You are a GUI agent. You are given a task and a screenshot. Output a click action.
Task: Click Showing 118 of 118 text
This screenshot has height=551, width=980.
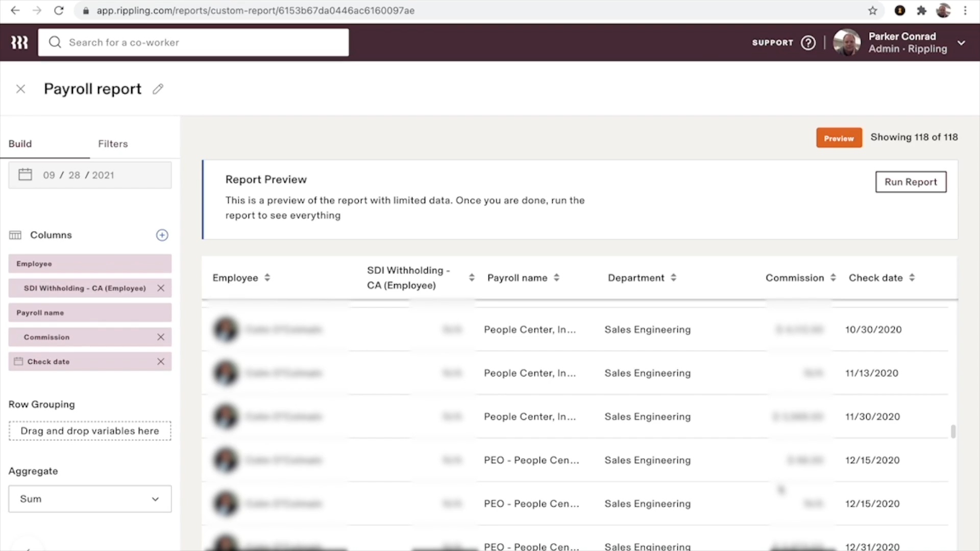[x=914, y=137]
